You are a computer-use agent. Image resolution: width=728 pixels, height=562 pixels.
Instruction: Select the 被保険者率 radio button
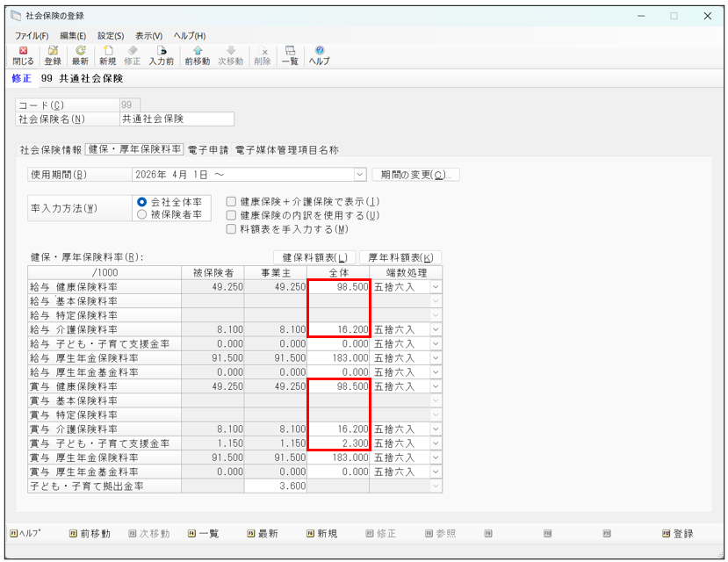pos(141,214)
